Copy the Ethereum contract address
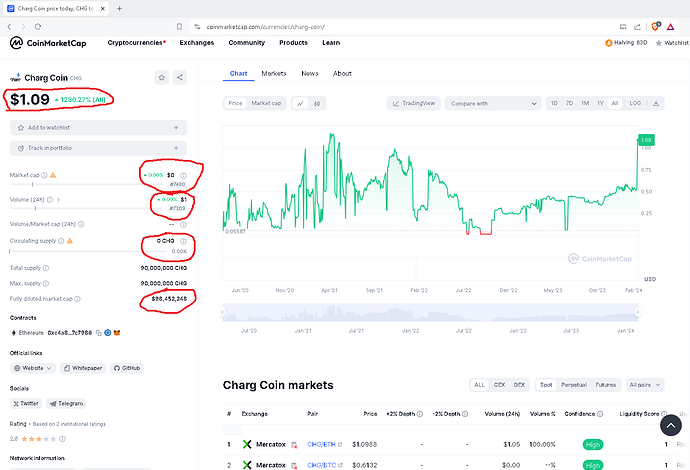Viewport: 690px width, 470px height. click(99, 333)
